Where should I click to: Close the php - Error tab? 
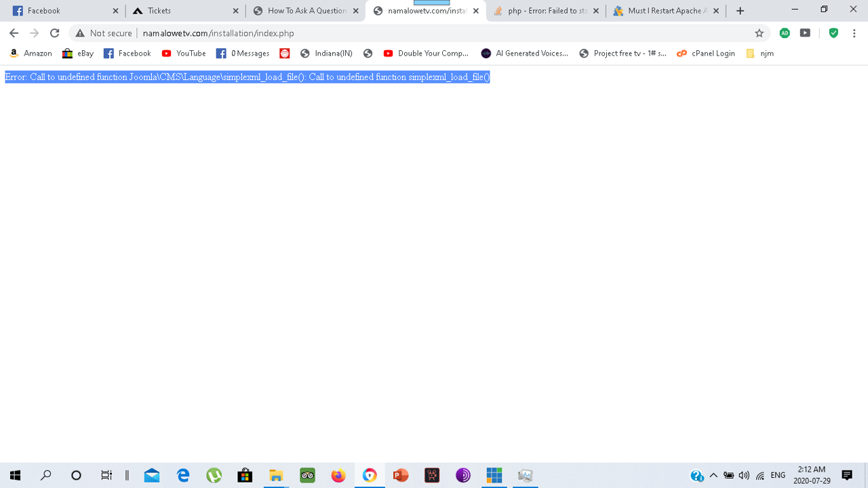[x=596, y=11]
